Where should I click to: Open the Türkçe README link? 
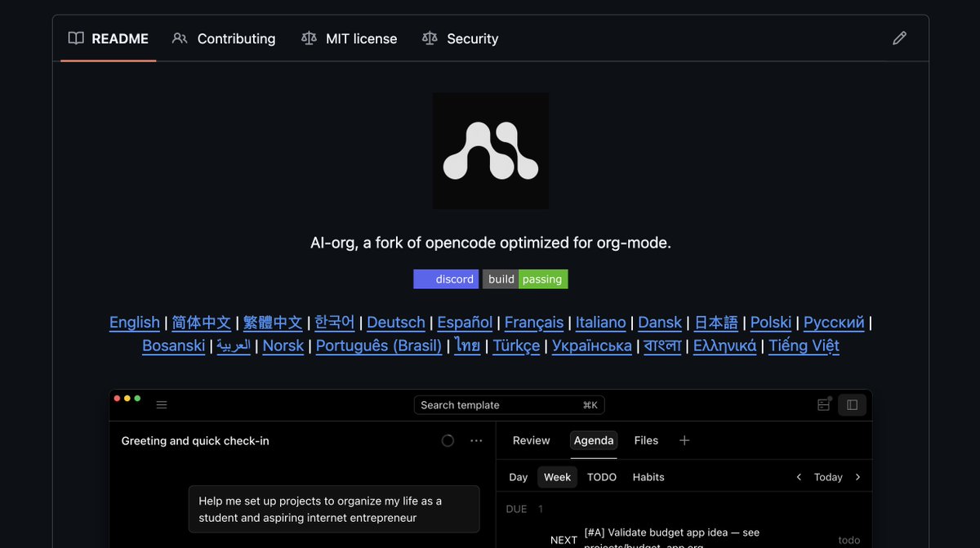click(x=516, y=345)
